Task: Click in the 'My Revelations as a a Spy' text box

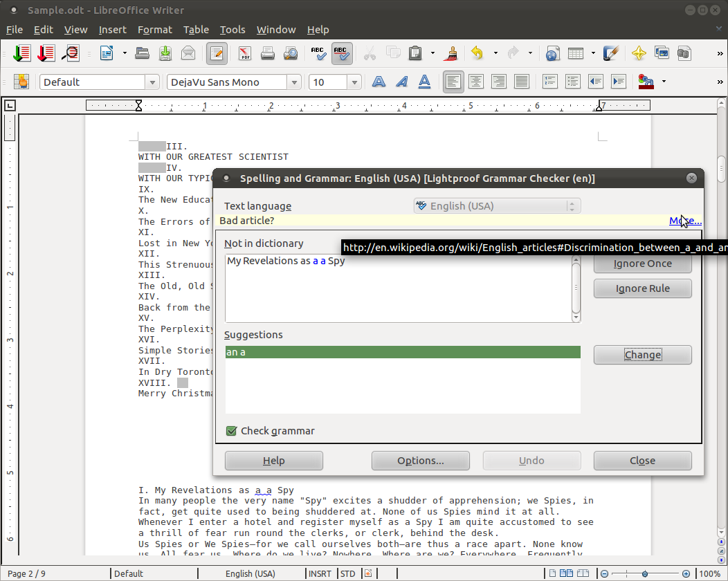Action: click(399, 288)
